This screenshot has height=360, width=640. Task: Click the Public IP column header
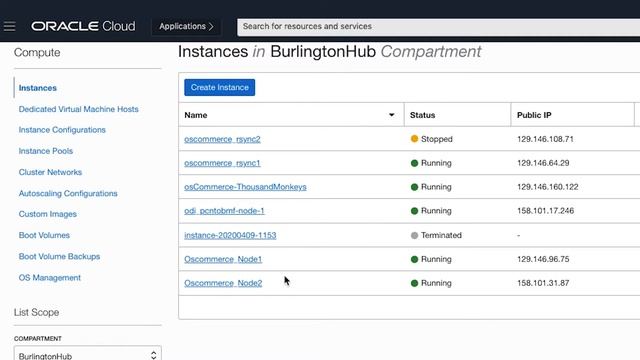point(534,115)
